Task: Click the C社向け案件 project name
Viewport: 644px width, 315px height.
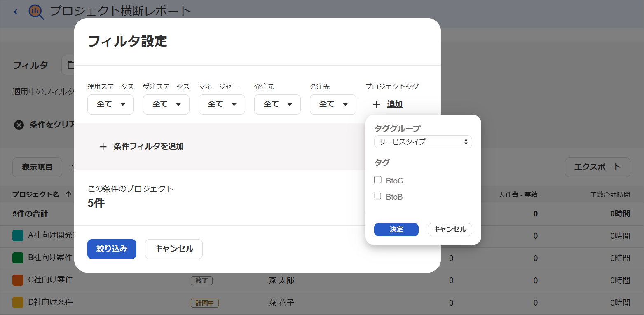Action: click(x=50, y=280)
